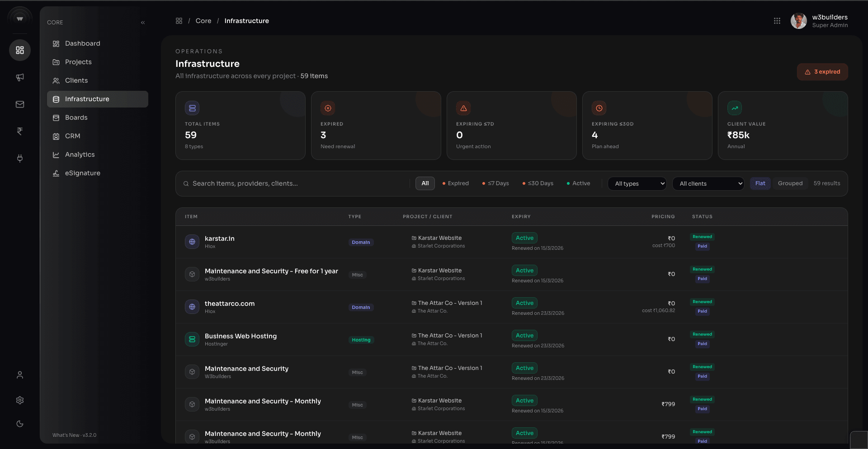The image size is (868, 449).
Task: Open the mail icon in left rail
Action: pyautogui.click(x=20, y=104)
